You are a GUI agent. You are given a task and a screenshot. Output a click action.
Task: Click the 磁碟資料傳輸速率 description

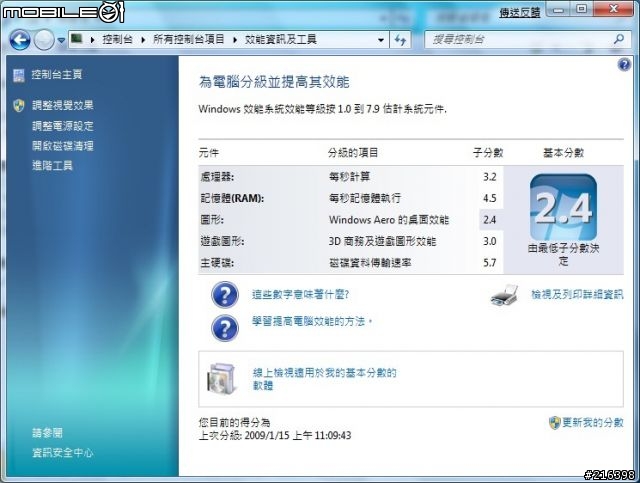pyautogui.click(x=370, y=263)
